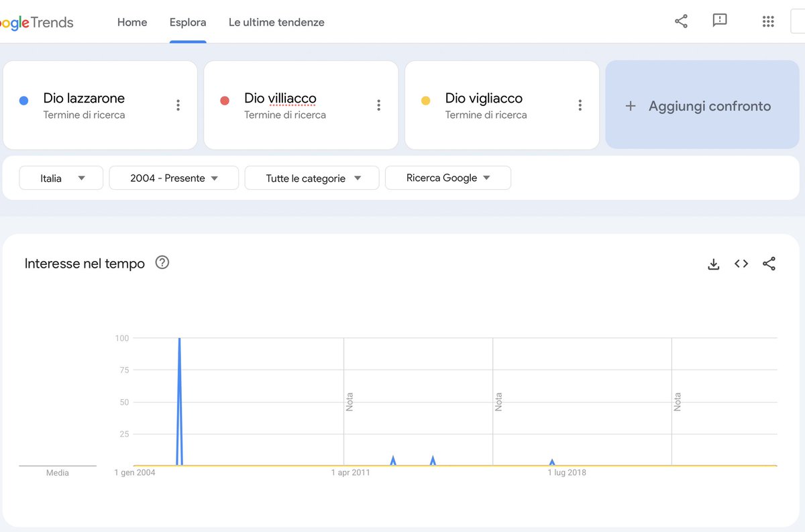
Task: Click the send feedback icon
Action: pyautogui.click(x=720, y=21)
